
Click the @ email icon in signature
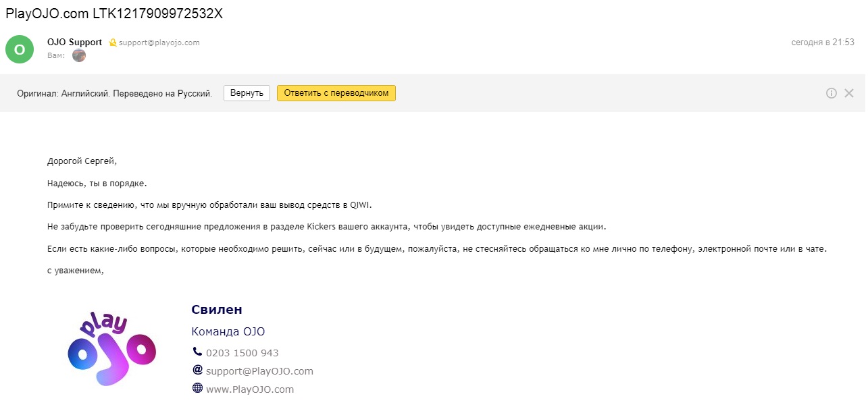coord(197,370)
